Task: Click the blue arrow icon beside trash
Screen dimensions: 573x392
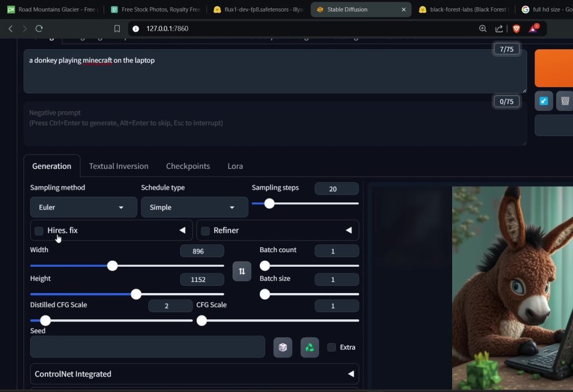Action: click(x=543, y=101)
